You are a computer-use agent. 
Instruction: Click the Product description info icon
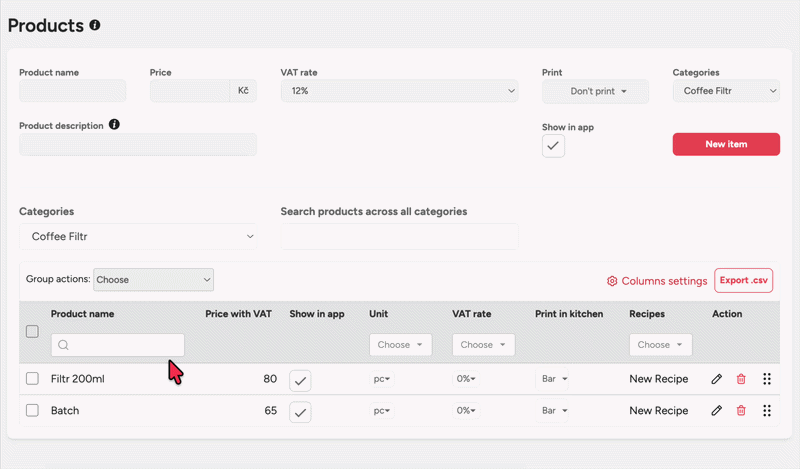114,125
